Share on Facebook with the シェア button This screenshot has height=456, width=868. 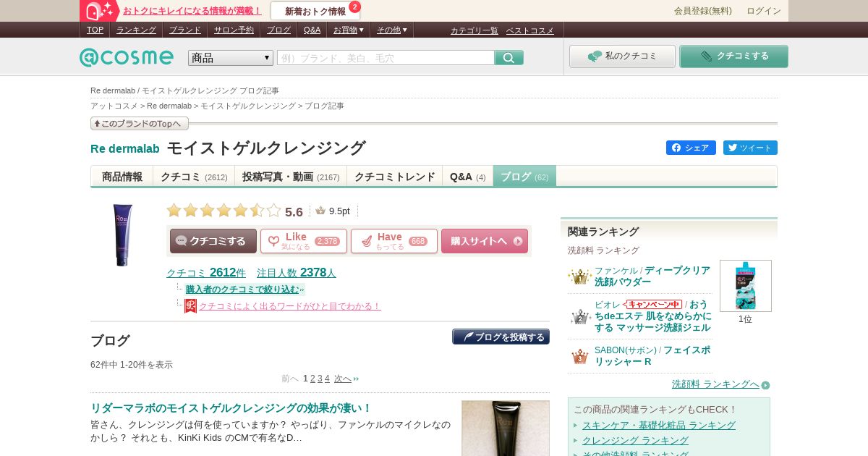[691, 148]
